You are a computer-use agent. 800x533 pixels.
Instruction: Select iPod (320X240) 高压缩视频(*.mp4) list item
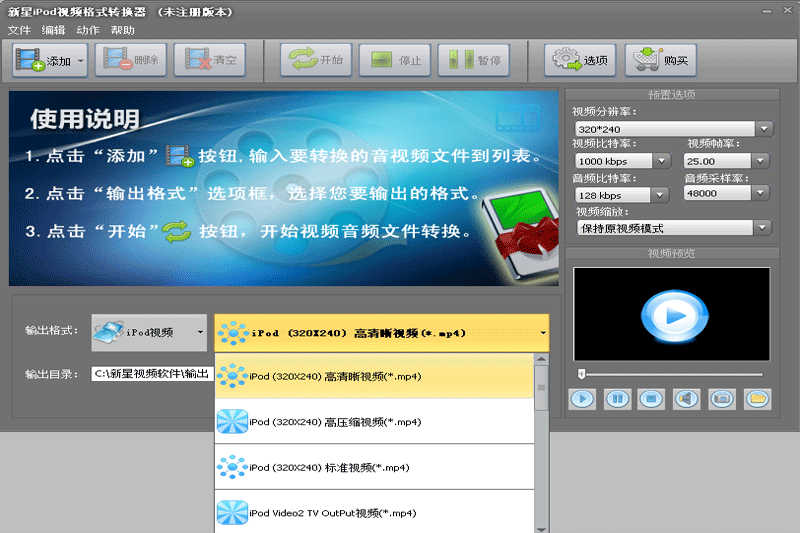[x=374, y=422]
